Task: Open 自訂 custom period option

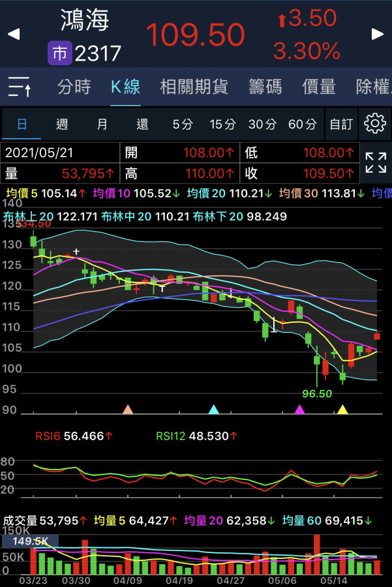Action: (341, 124)
